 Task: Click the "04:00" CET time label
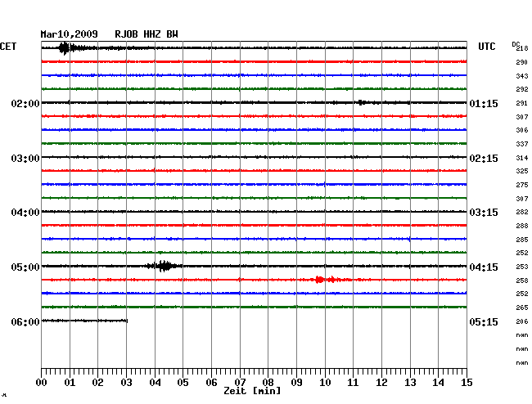25,213
